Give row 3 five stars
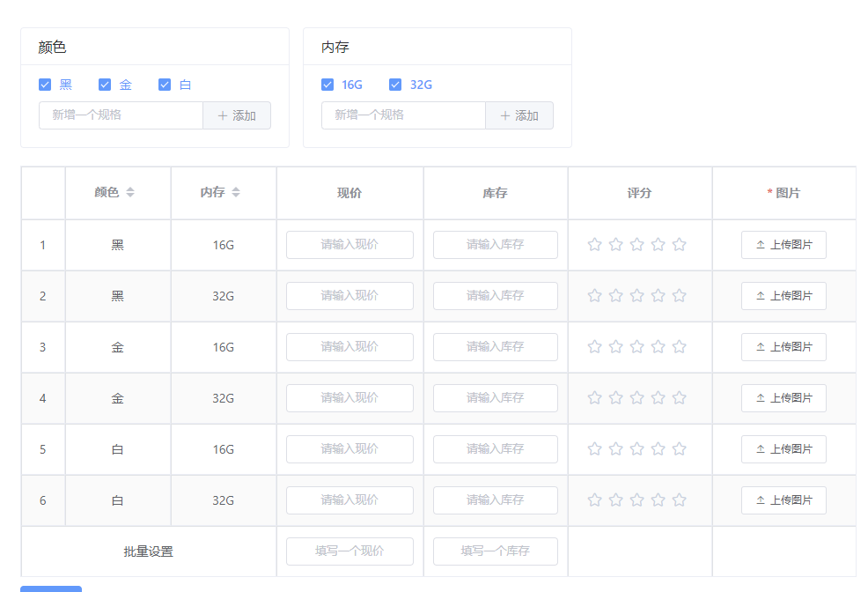Screen dimensions: 868x592 pos(680,347)
